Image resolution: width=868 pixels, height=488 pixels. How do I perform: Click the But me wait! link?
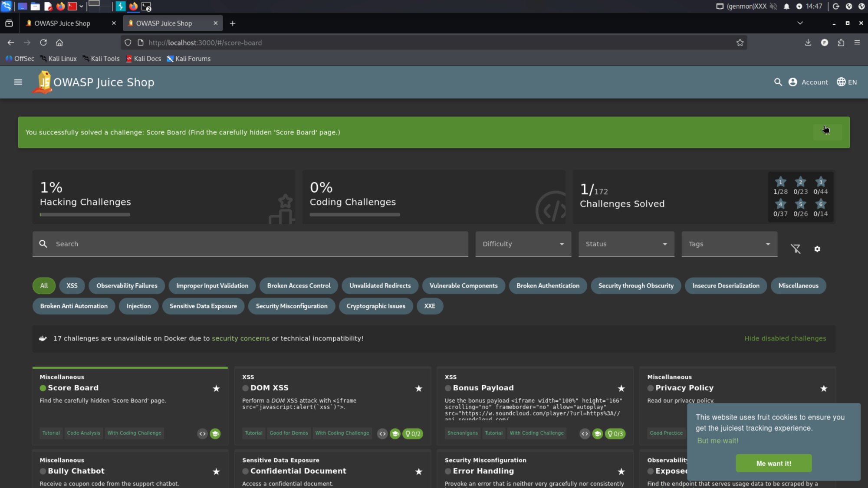(x=717, y=441)
